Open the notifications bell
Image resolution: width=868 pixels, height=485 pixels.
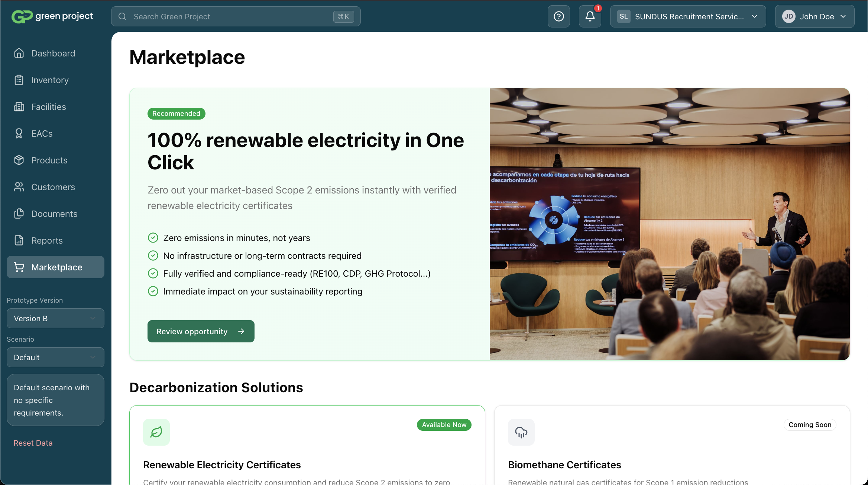click(590, 16)
